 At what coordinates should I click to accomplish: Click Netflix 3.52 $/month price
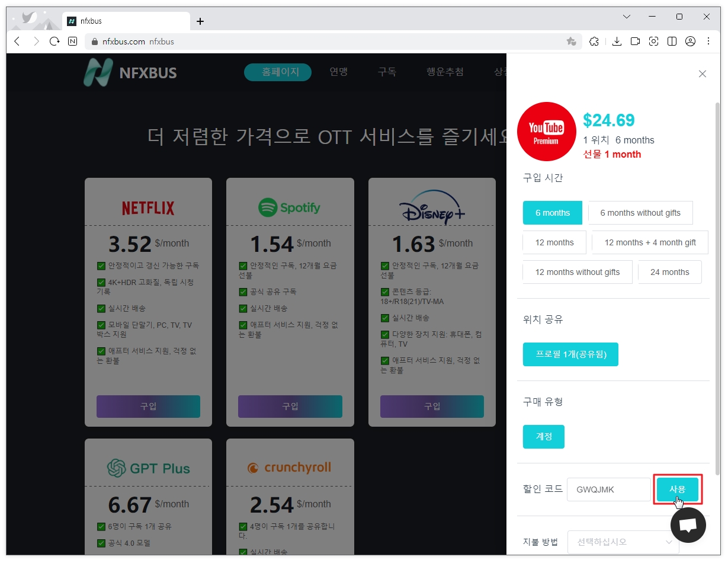click(x=148, y=244)
